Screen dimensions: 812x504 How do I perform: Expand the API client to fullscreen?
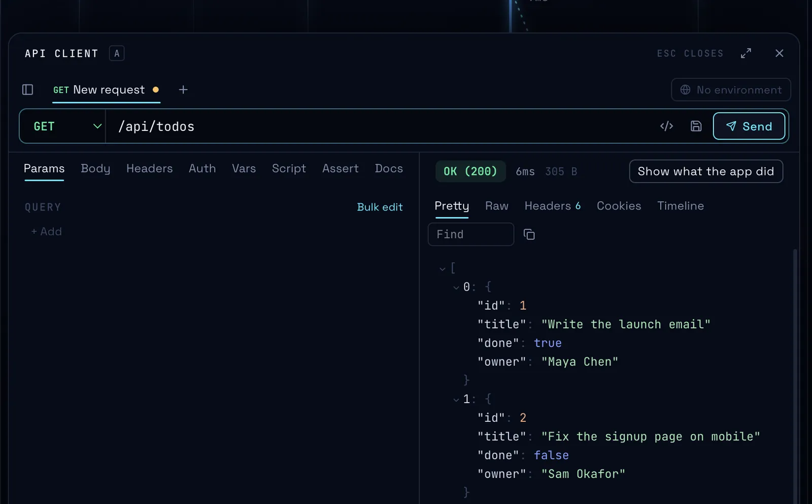(746, 53)
